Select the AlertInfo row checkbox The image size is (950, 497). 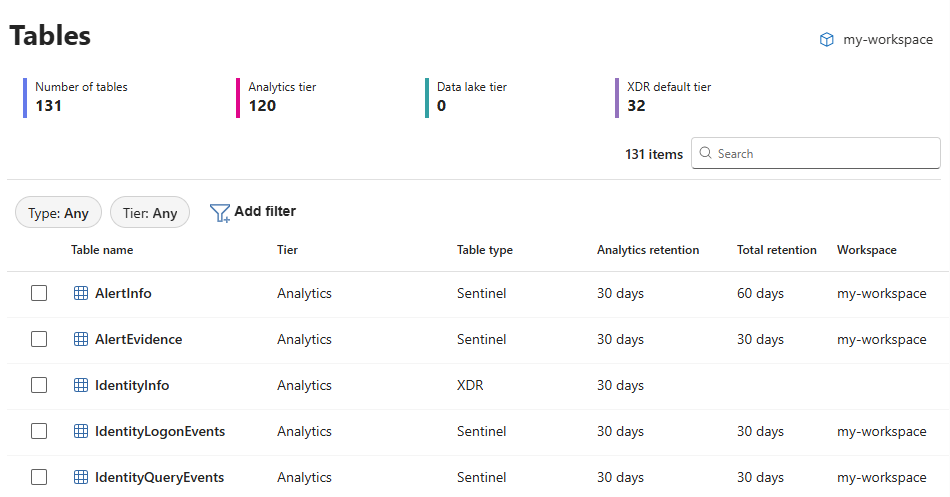coord(39,293)
